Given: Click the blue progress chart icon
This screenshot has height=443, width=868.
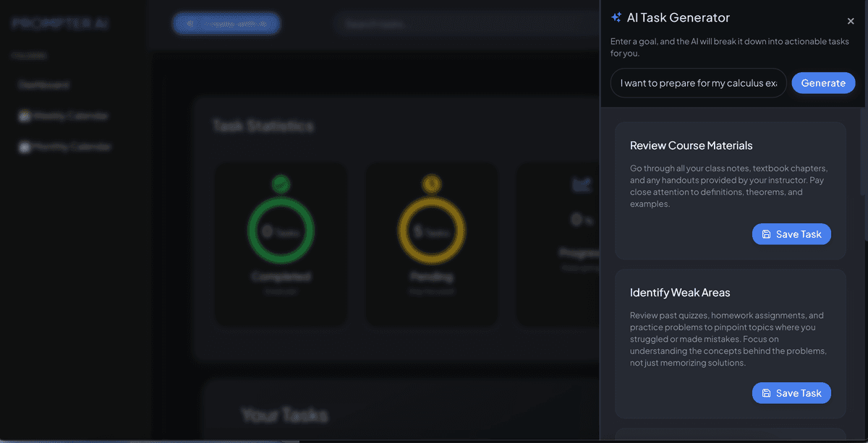Looking at the screenshot, I should [x=581, y=186].
